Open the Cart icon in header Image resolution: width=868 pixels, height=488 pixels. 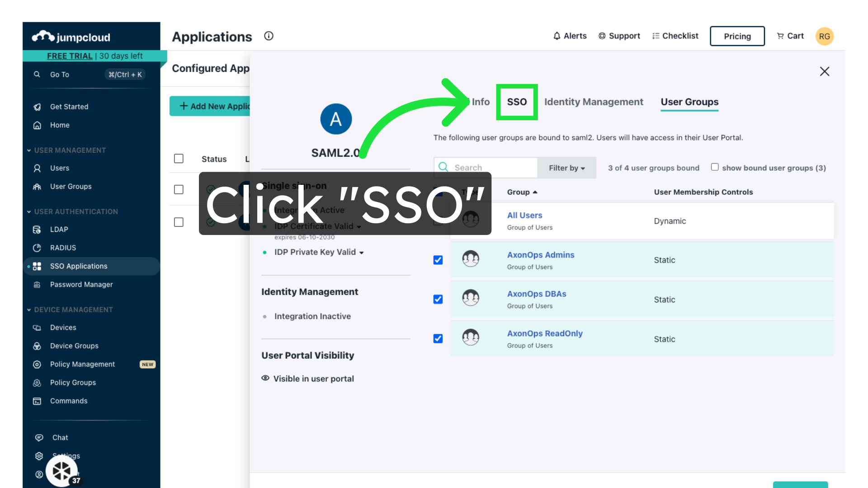pos(780,36)
